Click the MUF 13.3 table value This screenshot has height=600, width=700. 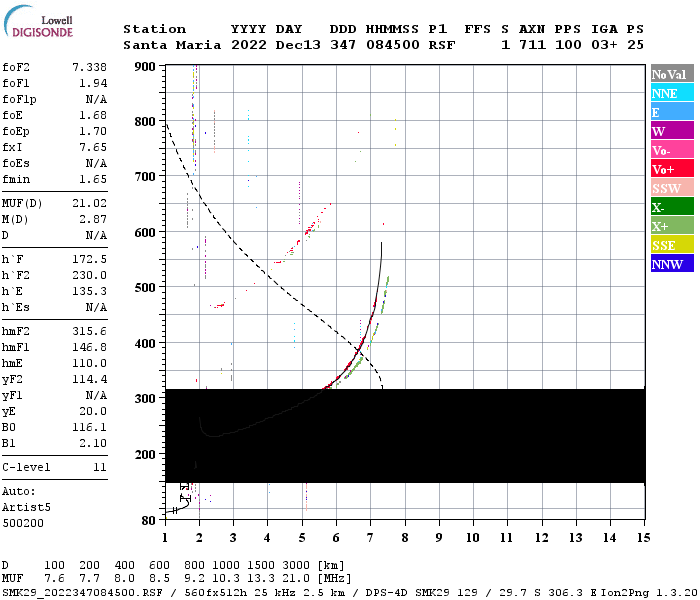coord(261,579)
